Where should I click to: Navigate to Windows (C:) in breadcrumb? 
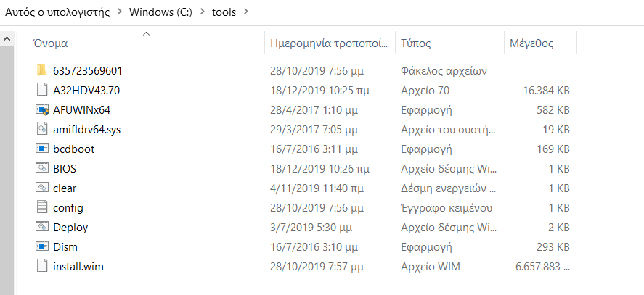tap(160, 12)
